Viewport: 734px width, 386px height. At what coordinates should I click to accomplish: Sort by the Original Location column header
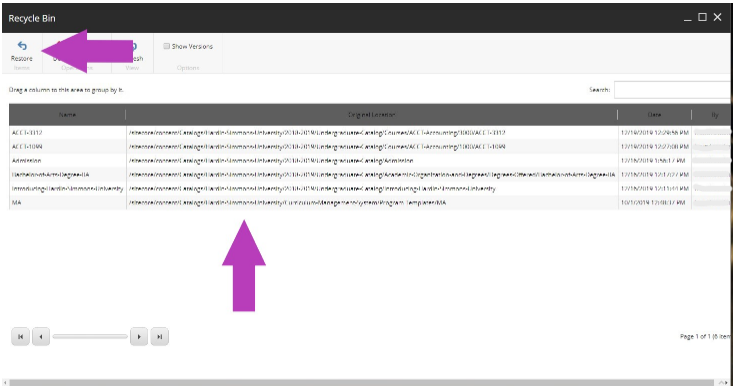tap(372, 115)
